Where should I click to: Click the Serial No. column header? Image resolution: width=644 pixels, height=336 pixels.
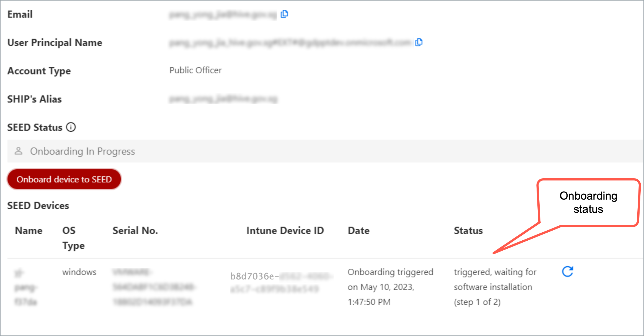coord(135,230)
